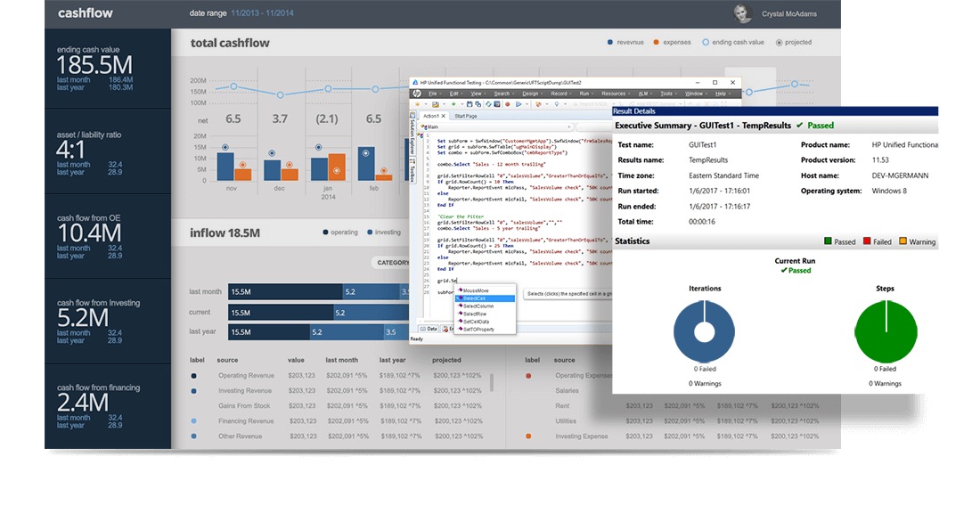The height and width of the screenshot is (514, 980).
Task: Open dropdown arrow next to Run icon
Action: point(527,104)
